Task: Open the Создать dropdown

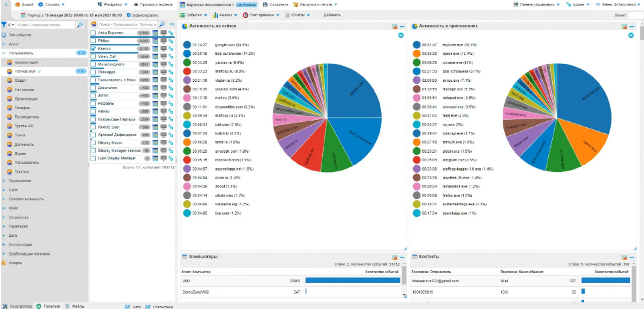Action: 52,4
